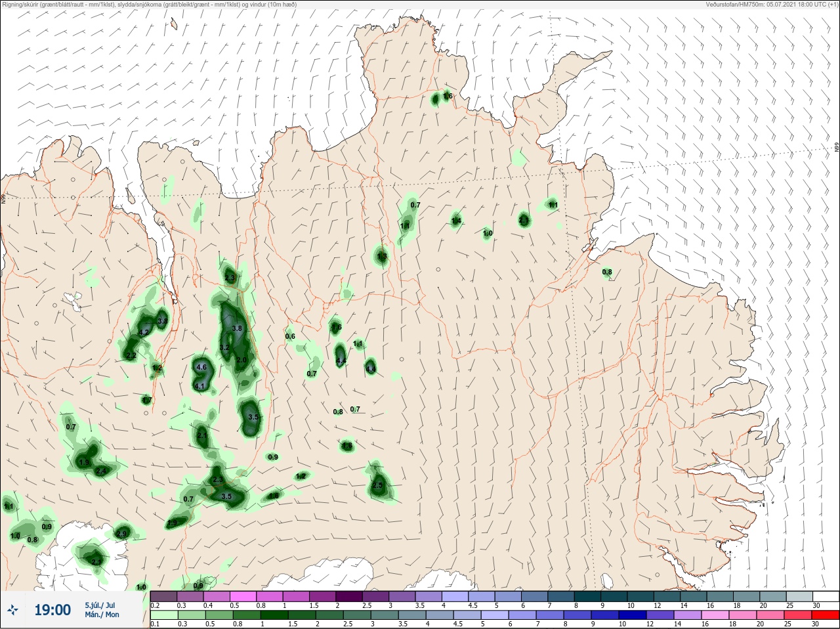Pick the first upper-row legend swatch labeled 0.2
The image size is (840, 629).
tap(163, 596)
